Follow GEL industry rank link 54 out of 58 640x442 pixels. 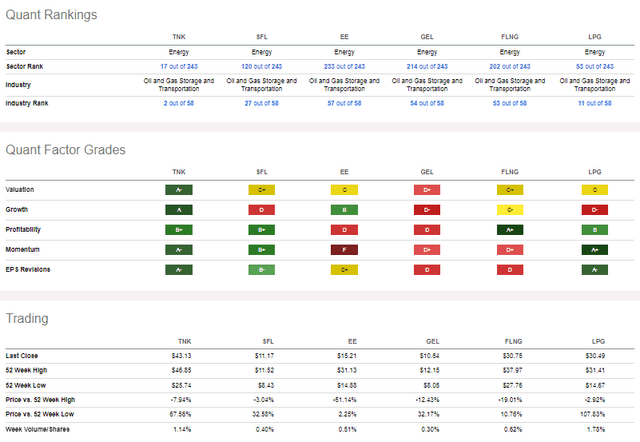tap(427, 103)
